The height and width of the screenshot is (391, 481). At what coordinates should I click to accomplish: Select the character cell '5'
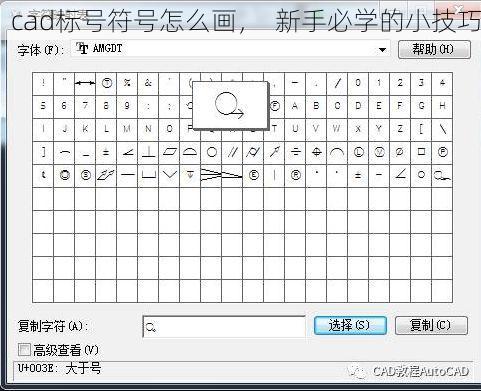43,106
